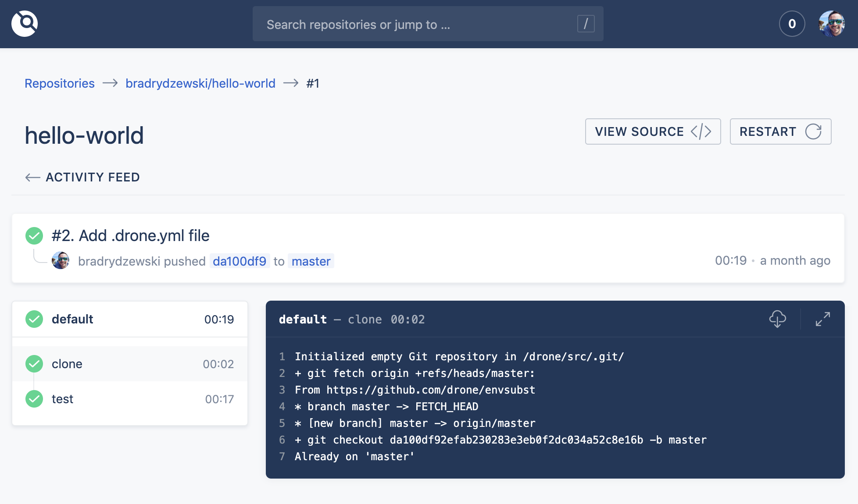Click the Drone CI logo icon
The width and height of the screenshot is (858, 504).
[24, 23]
